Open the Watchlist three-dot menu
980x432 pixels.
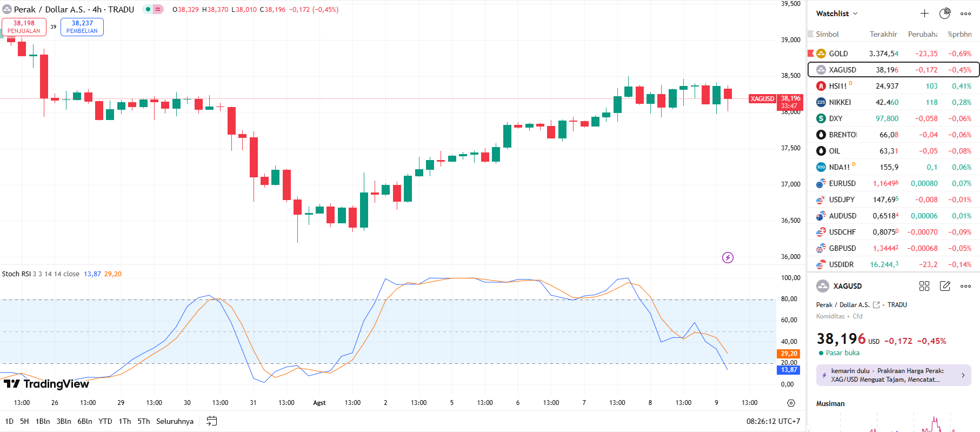click(x=965, y=14)
